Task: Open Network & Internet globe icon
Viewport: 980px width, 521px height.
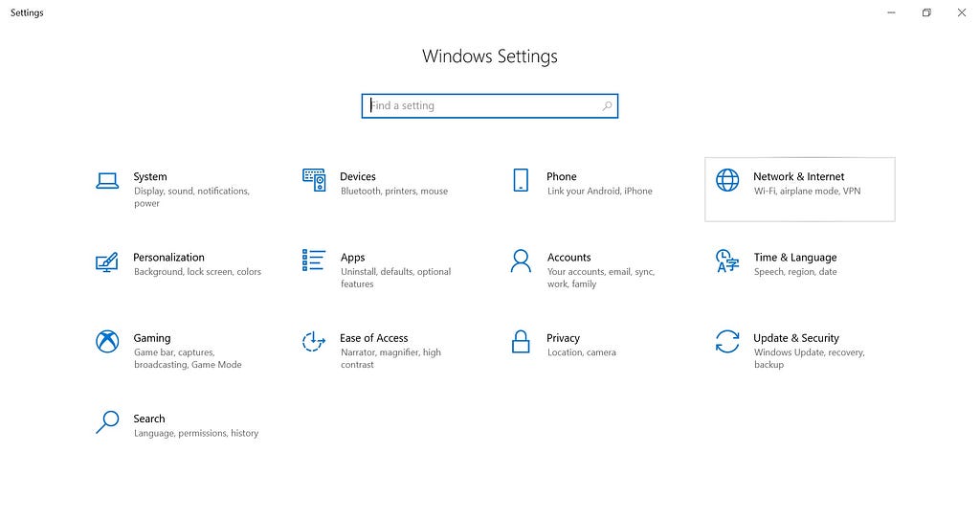Action: [x=727, y=180]
